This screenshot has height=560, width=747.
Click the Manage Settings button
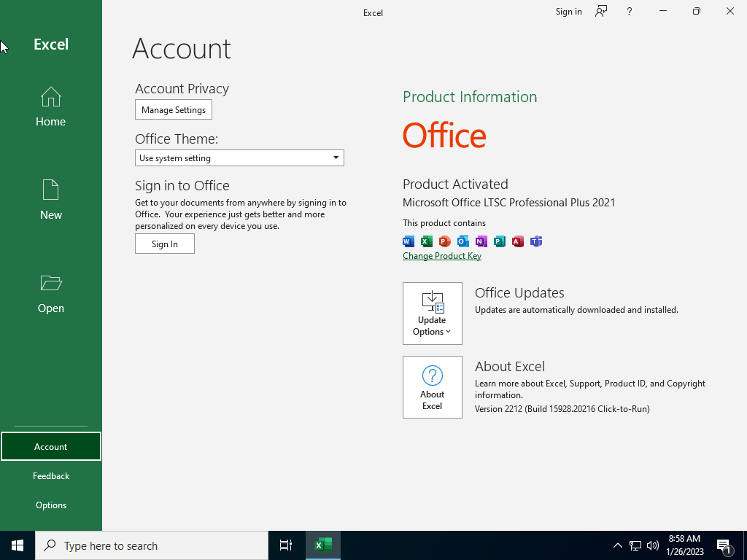[174, 110]
